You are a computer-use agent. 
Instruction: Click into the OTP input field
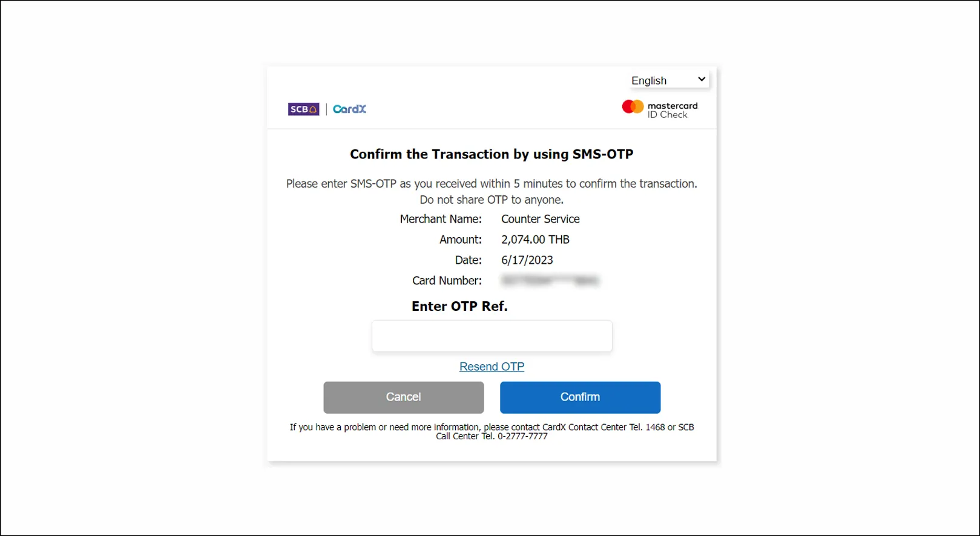tap(492, 336)
